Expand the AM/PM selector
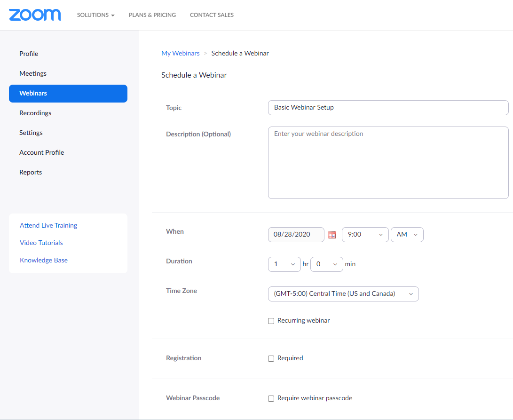This screenshot has width=513, height=420. click(x=407, y=234)
